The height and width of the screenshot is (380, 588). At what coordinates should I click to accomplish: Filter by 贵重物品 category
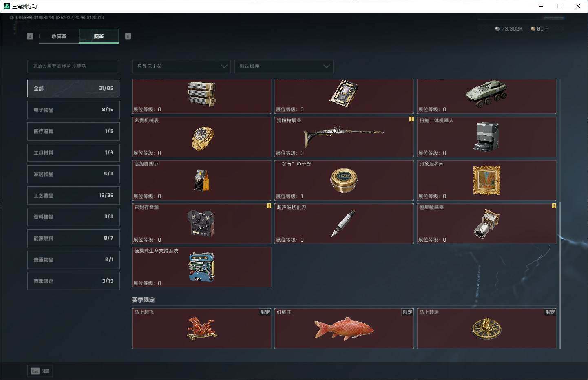click(x=73, y=260)
